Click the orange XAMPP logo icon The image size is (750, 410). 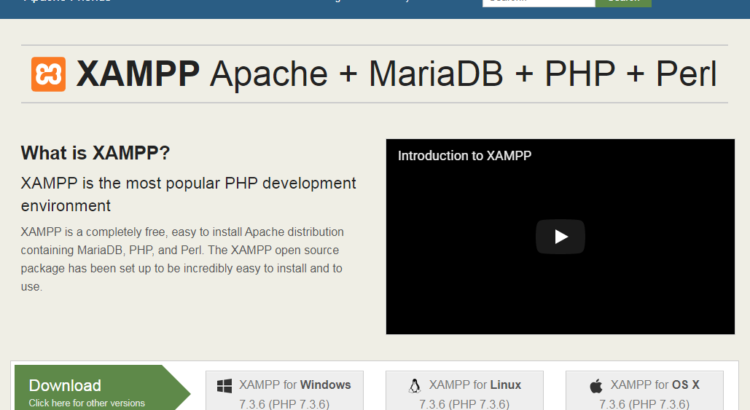[x=48, y=75]
